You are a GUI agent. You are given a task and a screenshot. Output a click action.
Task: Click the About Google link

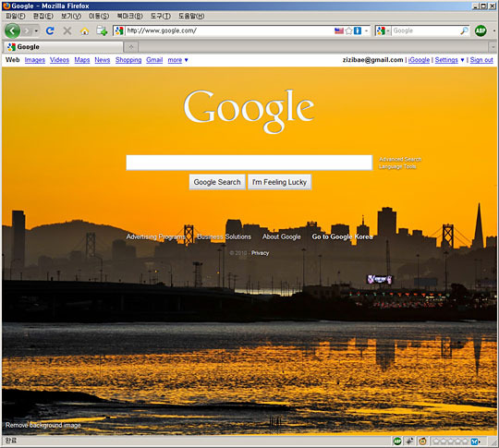click(x=282, y=236)
